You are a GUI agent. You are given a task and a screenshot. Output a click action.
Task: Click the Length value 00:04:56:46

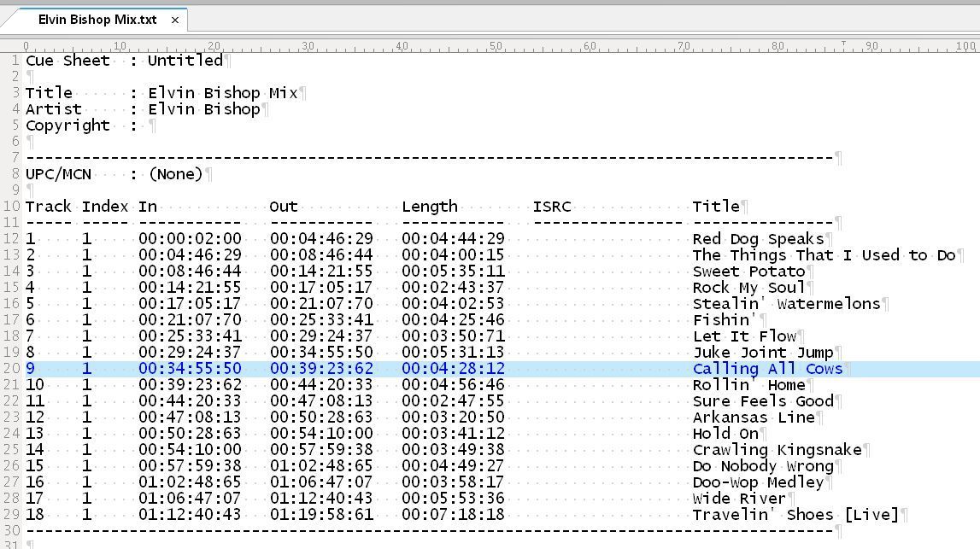(453, 385)
